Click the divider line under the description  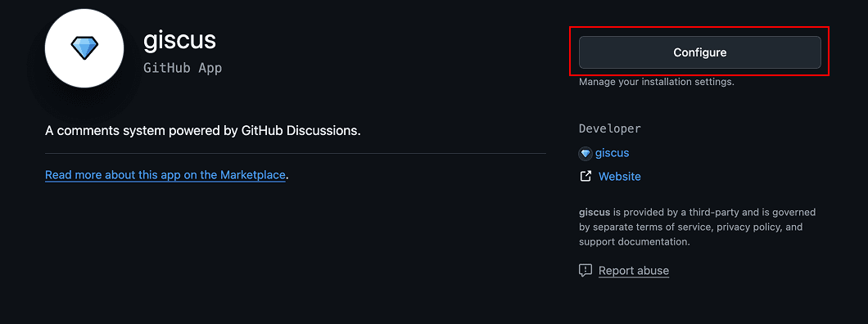296,153
